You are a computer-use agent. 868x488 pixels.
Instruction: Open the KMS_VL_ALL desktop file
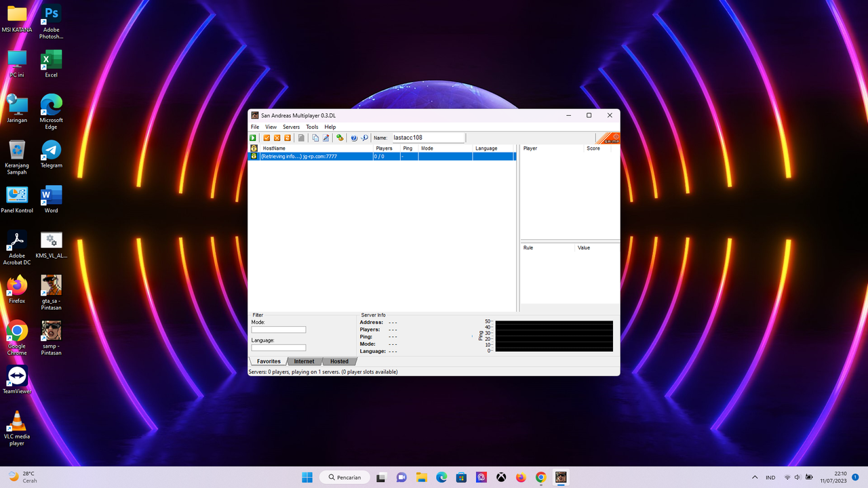(x=51, y=244)
